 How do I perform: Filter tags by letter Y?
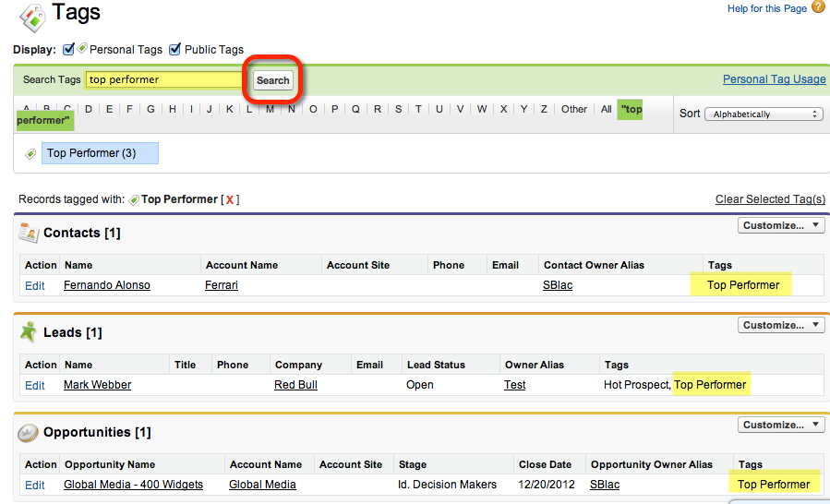point(523,109)
